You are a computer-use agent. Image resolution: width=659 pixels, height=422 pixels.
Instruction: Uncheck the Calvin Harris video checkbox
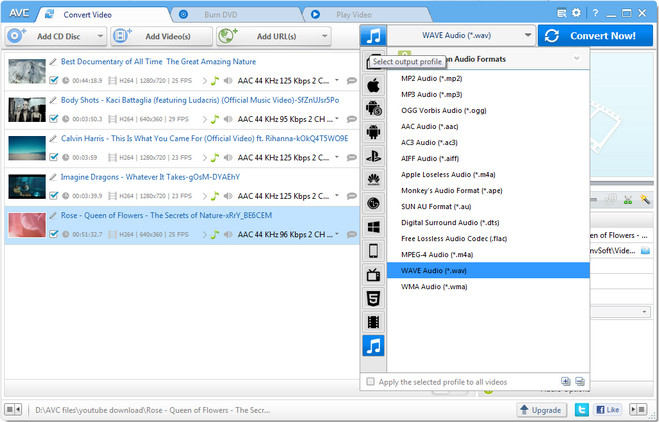pyautogui.click(x=53, y=157)
